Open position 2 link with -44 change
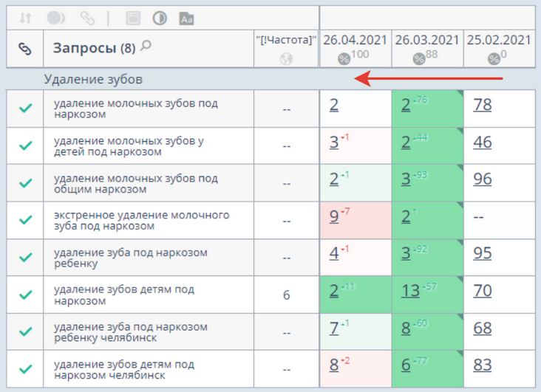This screenshot has width=541, height=392. coord(406,142)
